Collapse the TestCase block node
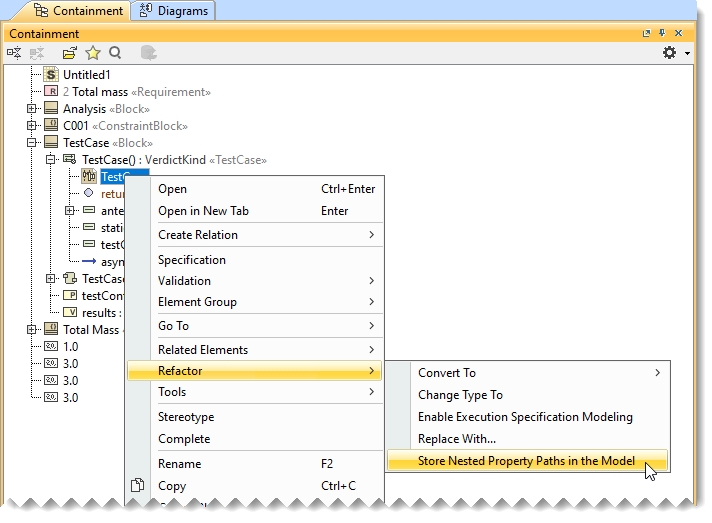This screenshot has height=523, width=712. [x=32, y=143]
